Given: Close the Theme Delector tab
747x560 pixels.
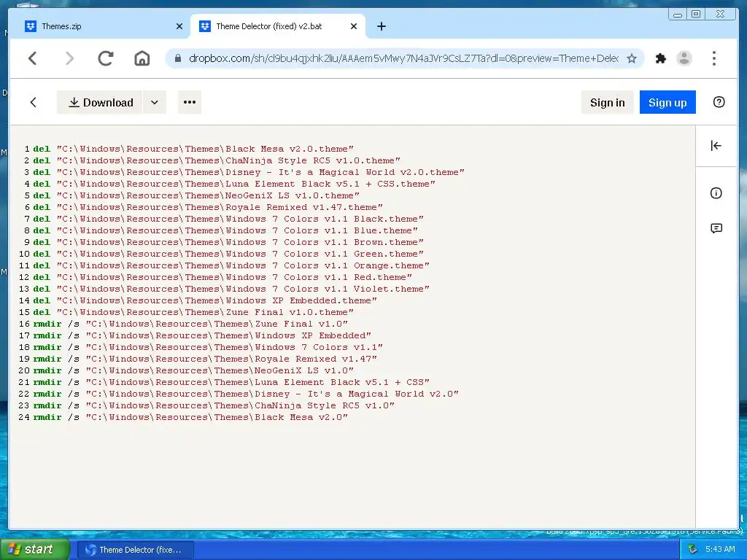Looking at the screenshot, I should click(354, 27).
